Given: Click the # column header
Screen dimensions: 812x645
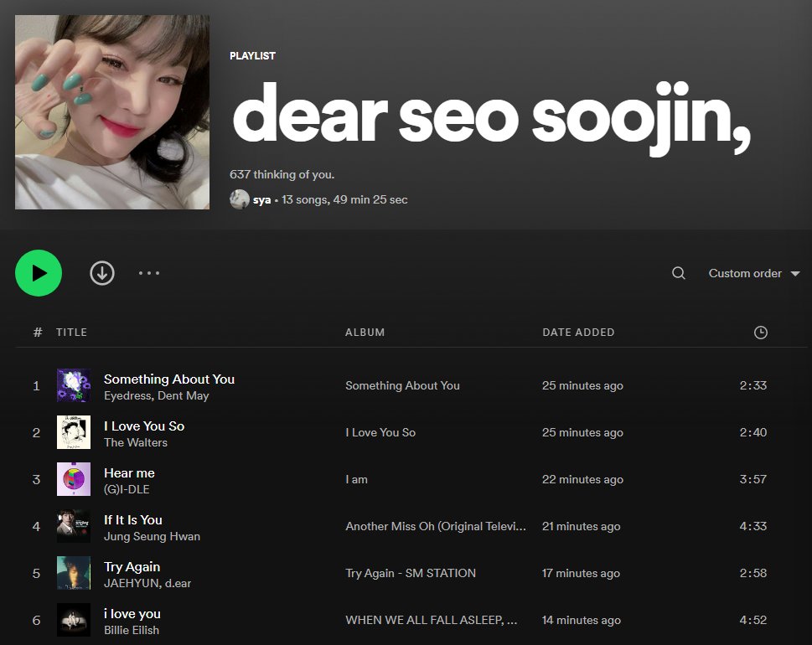Looking at the screenshot, I should 37,333.
